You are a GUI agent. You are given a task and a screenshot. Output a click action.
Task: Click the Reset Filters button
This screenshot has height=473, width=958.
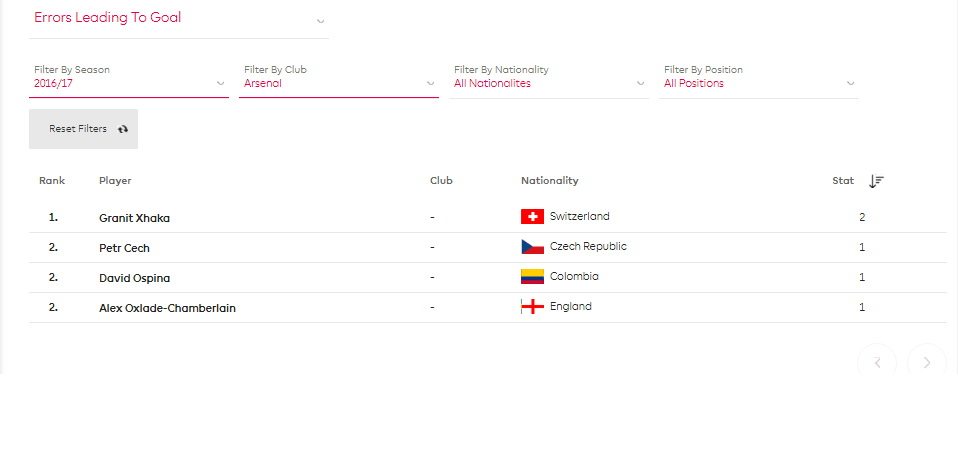coord(83,129)
